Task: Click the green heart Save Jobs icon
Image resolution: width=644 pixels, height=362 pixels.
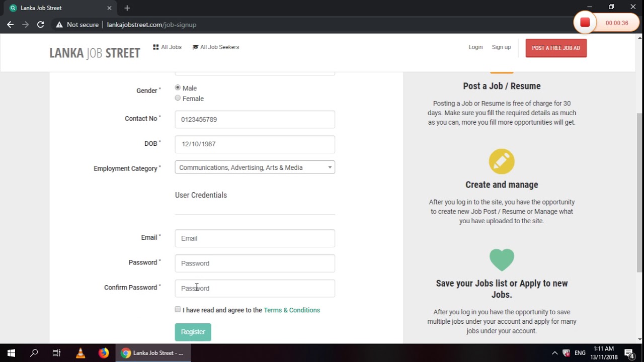Action: click(502, 260)
